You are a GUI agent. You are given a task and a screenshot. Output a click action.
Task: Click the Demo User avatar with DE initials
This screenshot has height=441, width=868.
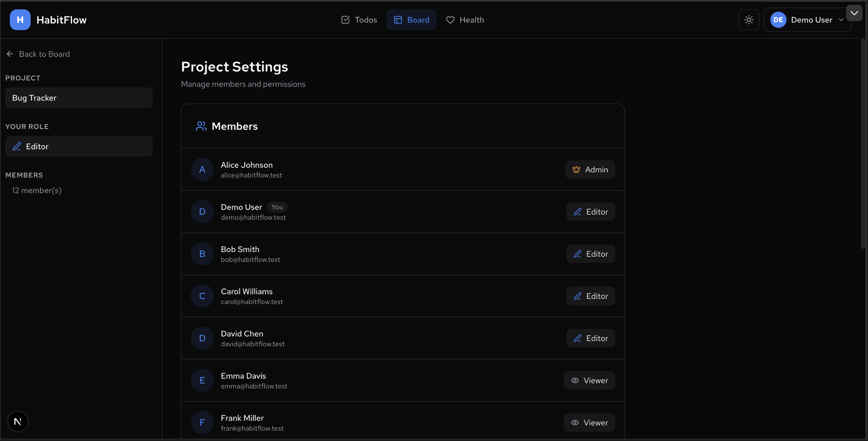click(778, 20)
